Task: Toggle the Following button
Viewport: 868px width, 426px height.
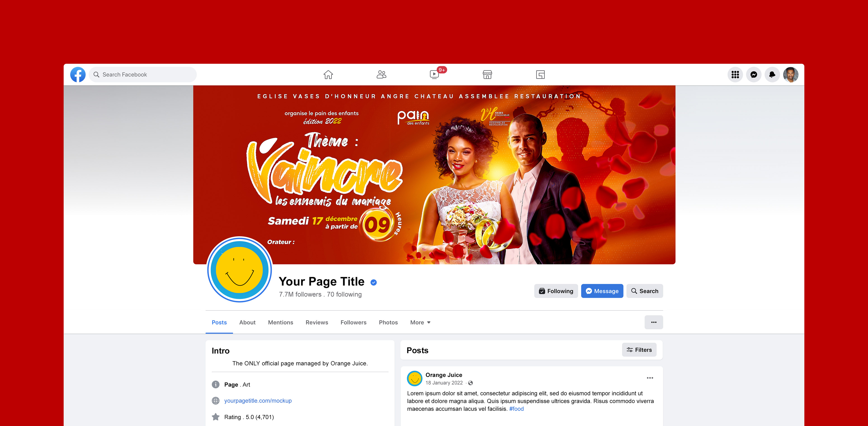Action: 556,291
